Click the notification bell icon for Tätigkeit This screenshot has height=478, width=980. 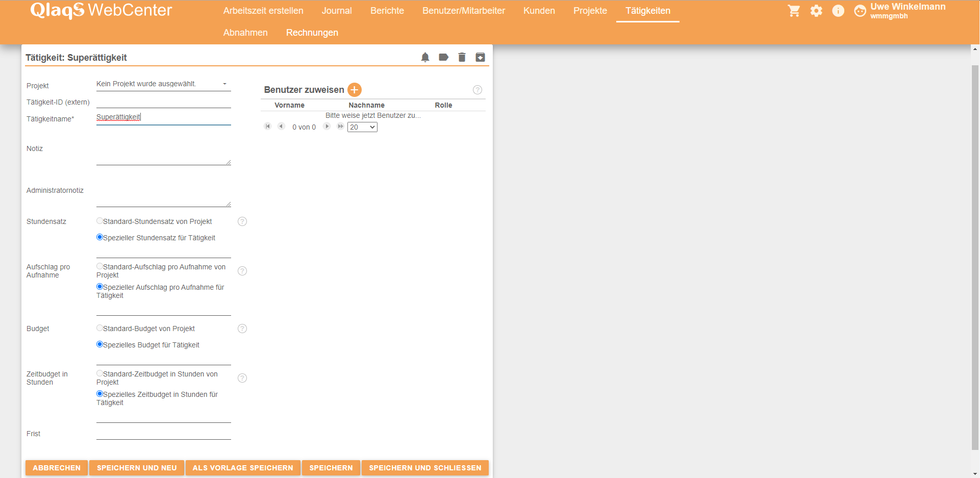425,57
